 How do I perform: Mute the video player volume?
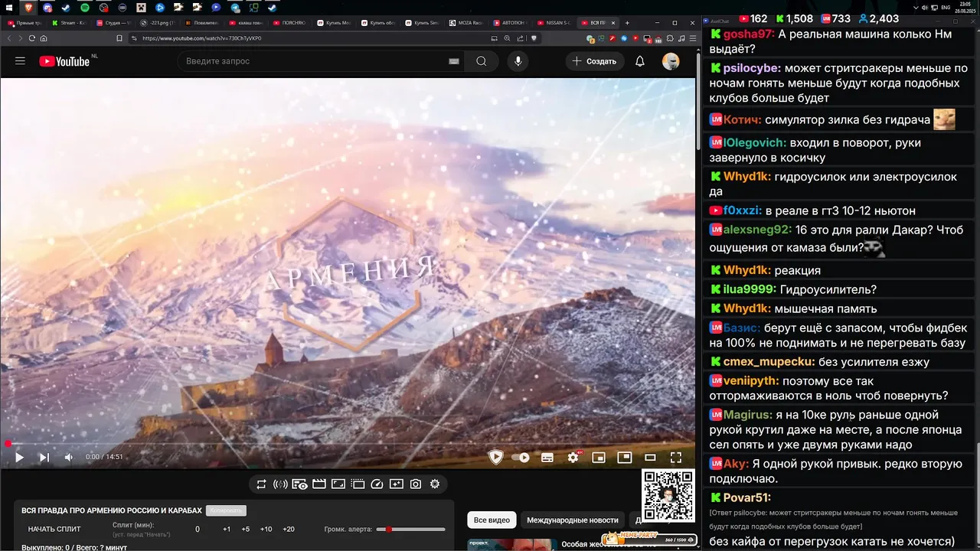(68, 457)
